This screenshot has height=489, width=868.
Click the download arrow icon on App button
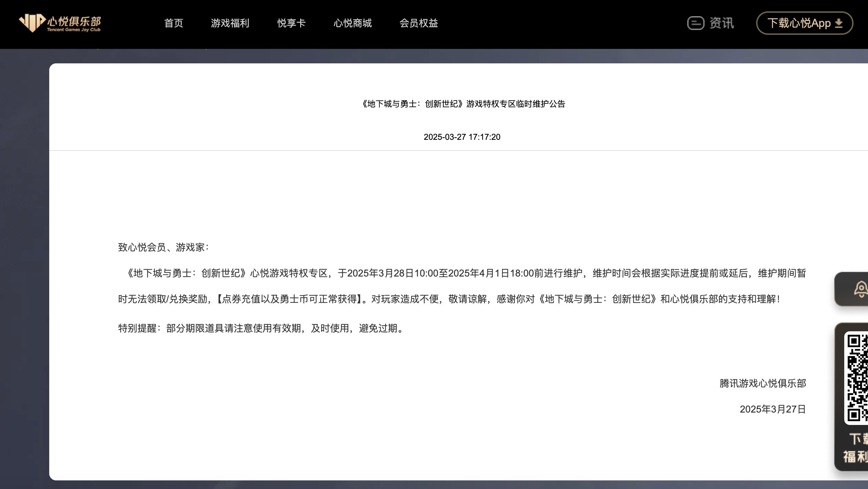(839, 23)
